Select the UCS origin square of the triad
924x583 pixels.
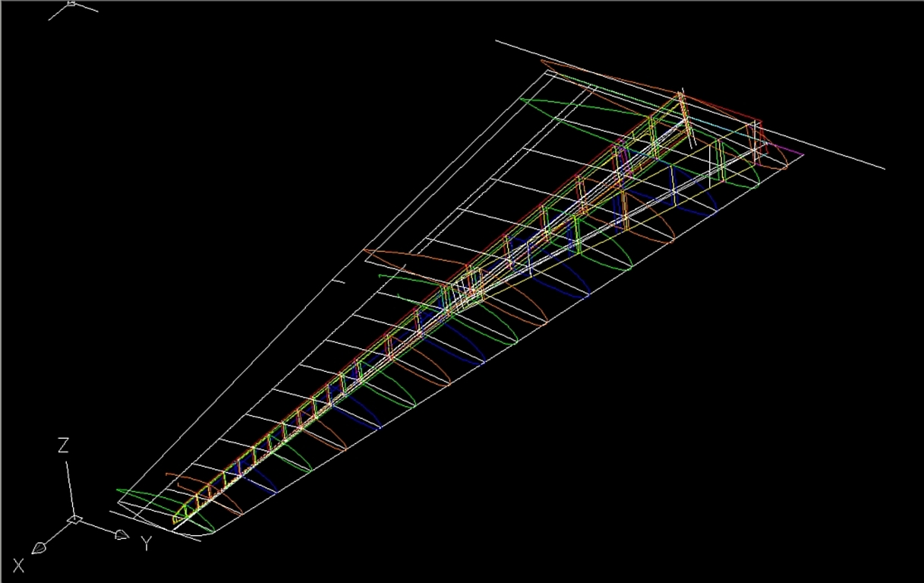[x=74, y=519]
